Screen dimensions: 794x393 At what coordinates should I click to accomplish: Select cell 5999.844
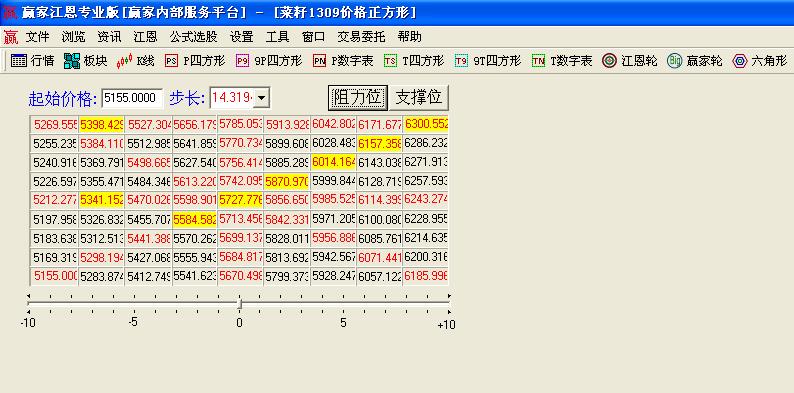tap(333, 181)
